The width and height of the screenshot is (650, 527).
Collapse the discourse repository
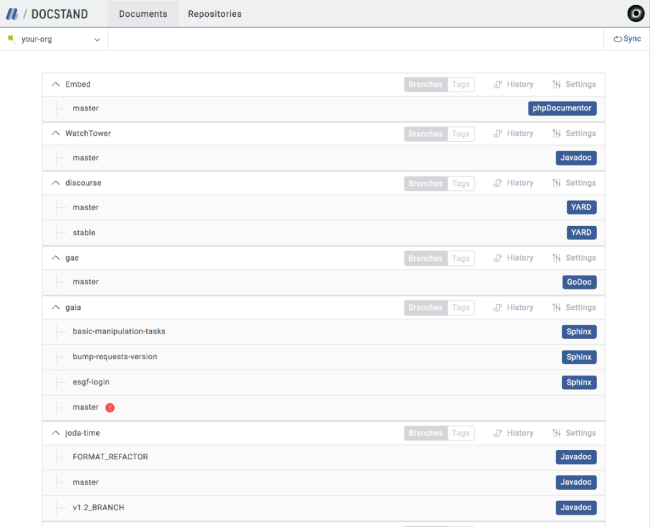pyautogui.click(x=56, y=183)
